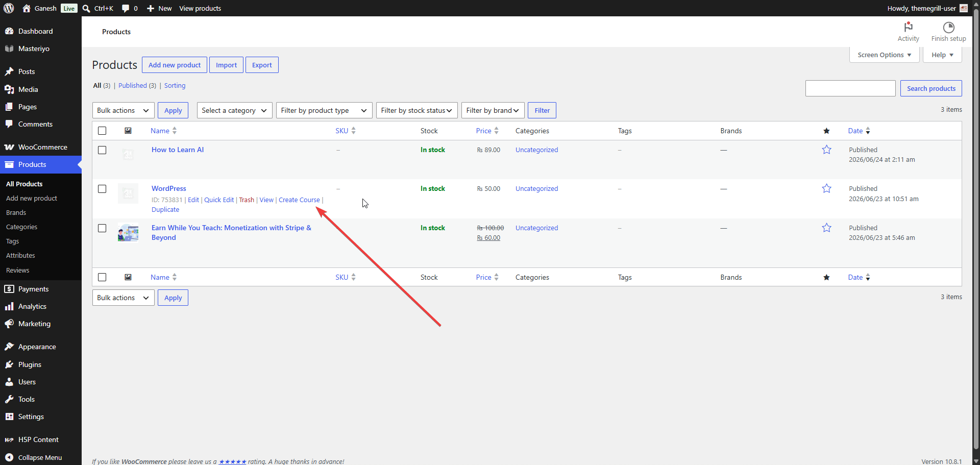Open Add new product in sidebar submenu
The height and width of the screenshot is (465, 980).
[x=32, y=198]
